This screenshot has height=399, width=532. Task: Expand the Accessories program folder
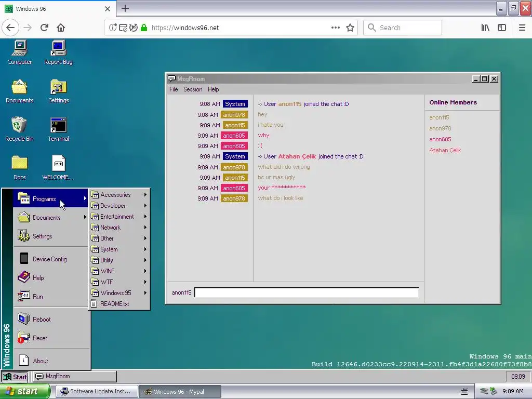[119, 195]
